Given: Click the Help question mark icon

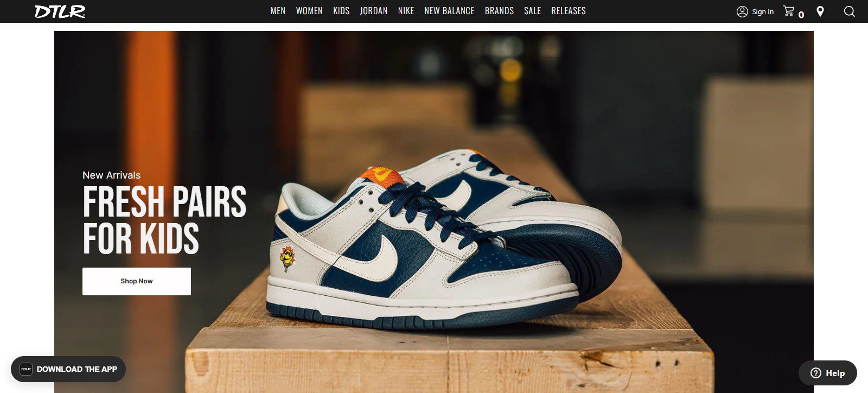Looking at the screenshot, I should [x=816, y=373].
